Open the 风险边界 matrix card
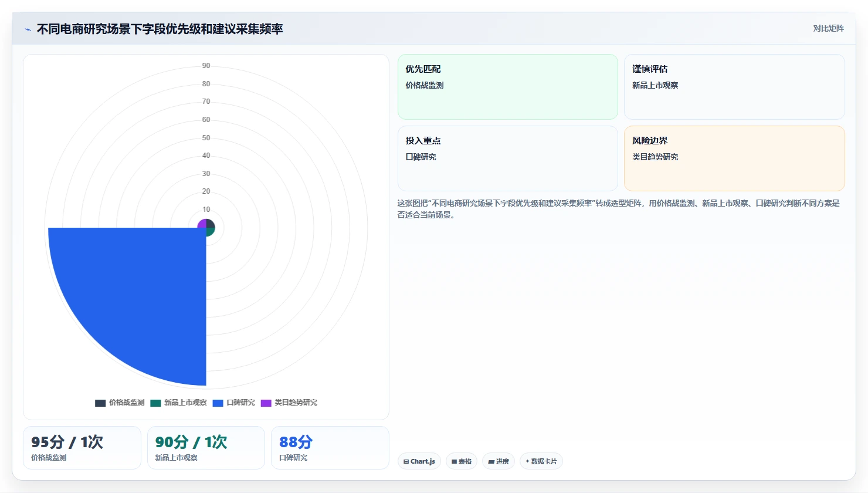The height and width of the screenshot is (493, 868). 734,158
